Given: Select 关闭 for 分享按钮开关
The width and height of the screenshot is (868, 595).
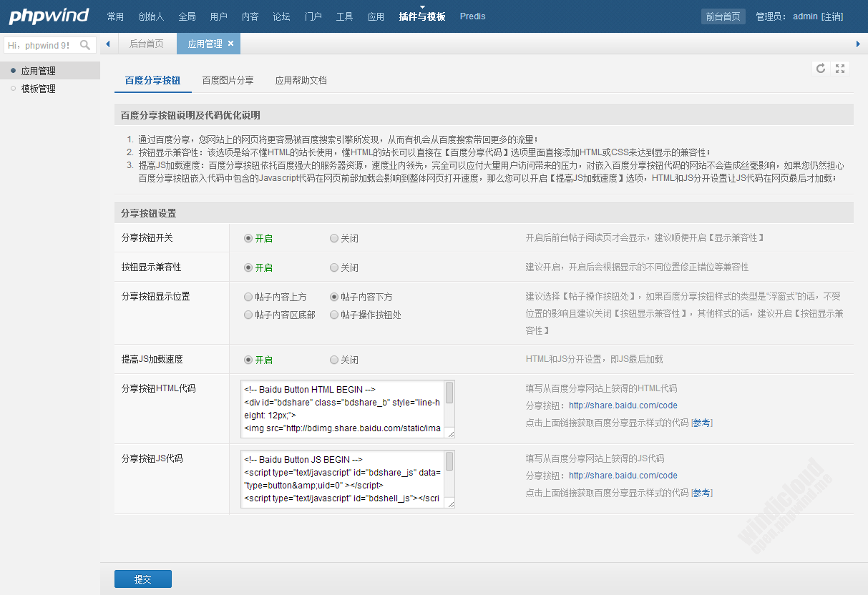Looking at the screenshot, I should 334,238.
